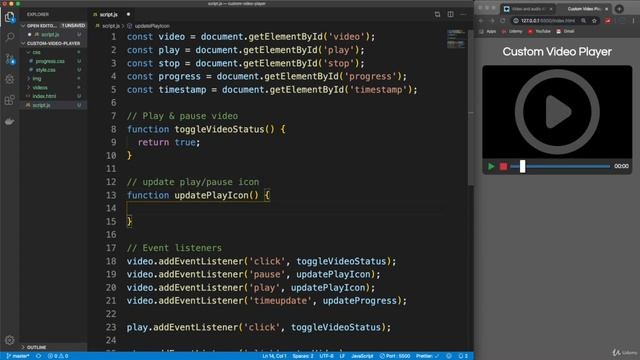
Task: Open the browser three-dot menu
Action: click(x=634, y=20)
